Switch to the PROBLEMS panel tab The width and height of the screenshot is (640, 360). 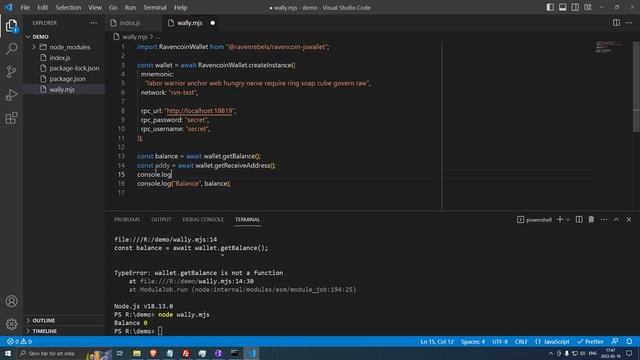tap(127, 220)
